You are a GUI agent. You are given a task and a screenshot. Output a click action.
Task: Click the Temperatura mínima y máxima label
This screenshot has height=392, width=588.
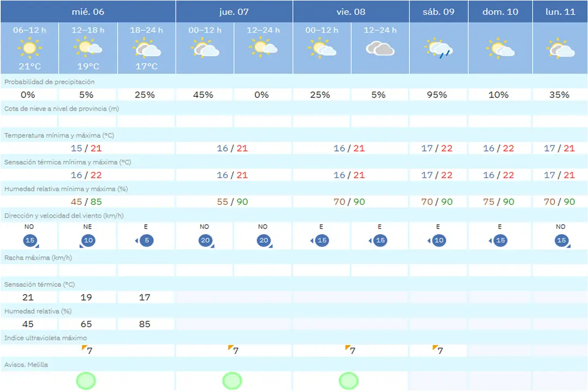[x=59, y=136]
